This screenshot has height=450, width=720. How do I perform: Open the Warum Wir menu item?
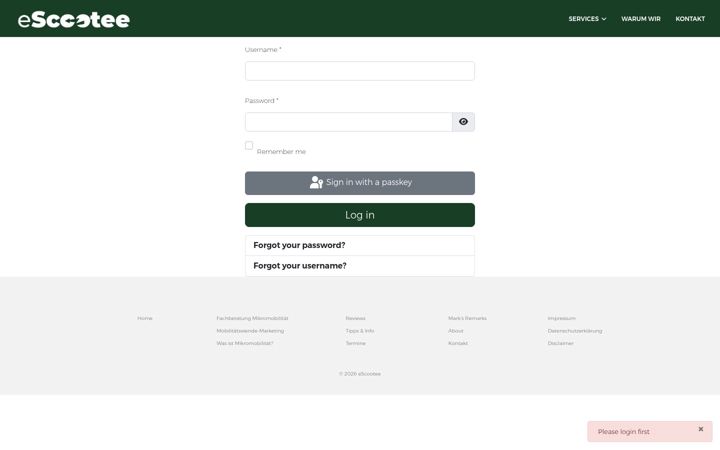tap(641, 19)
